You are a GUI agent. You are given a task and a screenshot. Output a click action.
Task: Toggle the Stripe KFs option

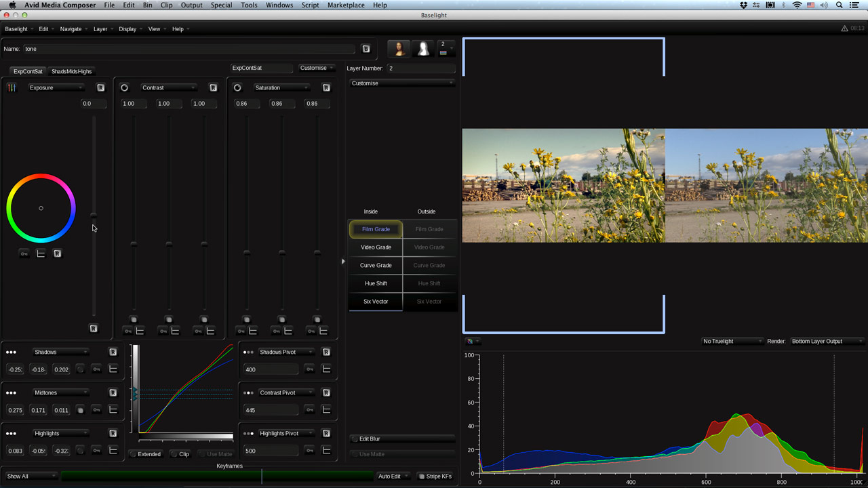click(434, 476)
